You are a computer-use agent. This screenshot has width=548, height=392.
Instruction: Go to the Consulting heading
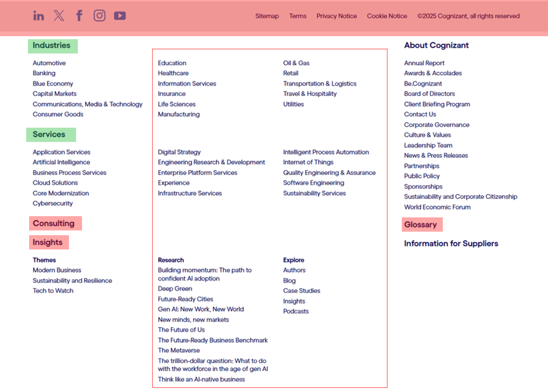tap(53, 223)
